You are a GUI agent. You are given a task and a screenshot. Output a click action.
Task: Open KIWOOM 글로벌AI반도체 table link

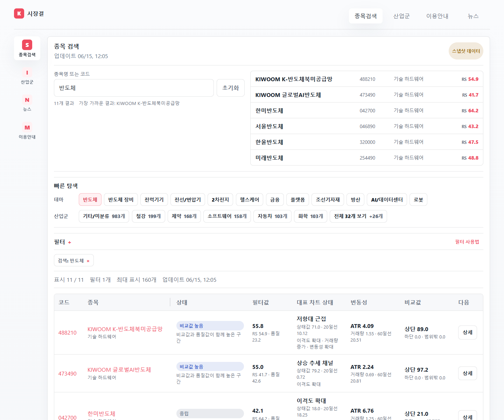point(119,370)
